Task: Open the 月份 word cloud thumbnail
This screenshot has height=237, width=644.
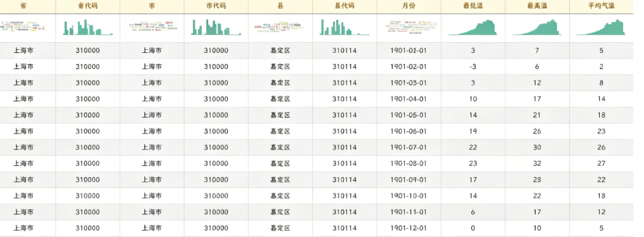Action: (409, 26)
